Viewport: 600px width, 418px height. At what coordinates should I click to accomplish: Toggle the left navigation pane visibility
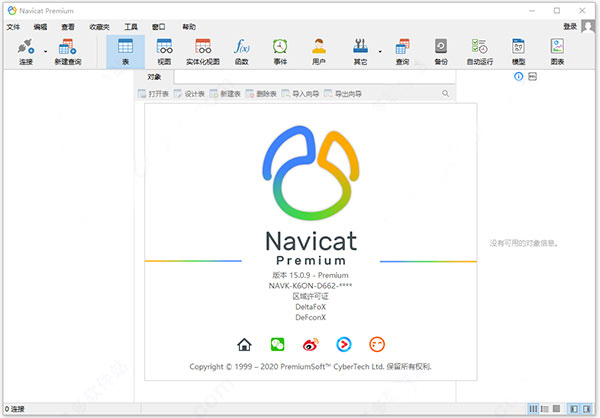[574, 409]
